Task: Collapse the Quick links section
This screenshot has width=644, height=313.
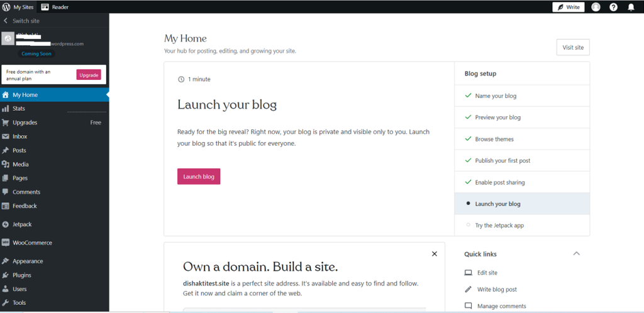Action: tap(576, 253)
